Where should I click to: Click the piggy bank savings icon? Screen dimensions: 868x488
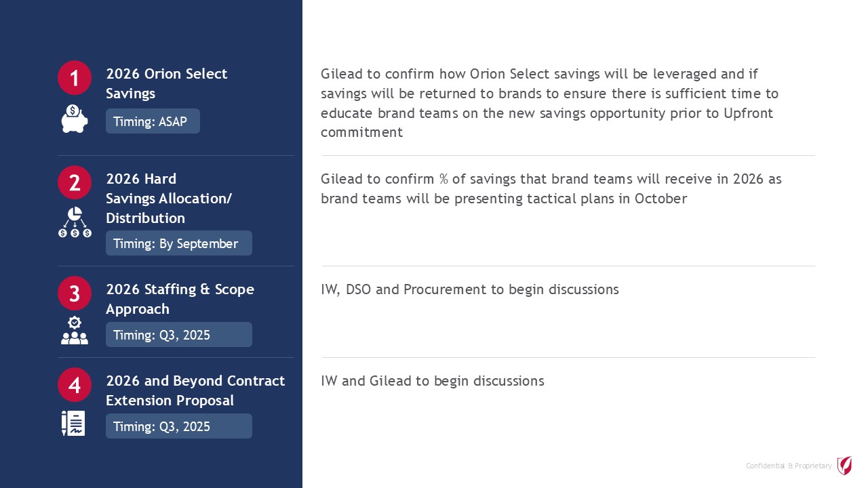point(75,119)
